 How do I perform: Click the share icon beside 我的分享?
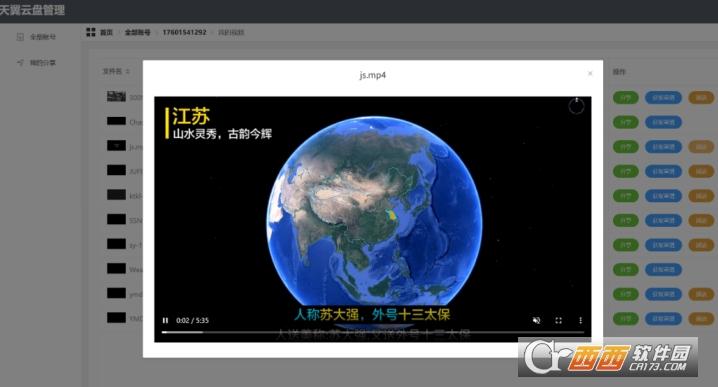[x=20, y=62]
